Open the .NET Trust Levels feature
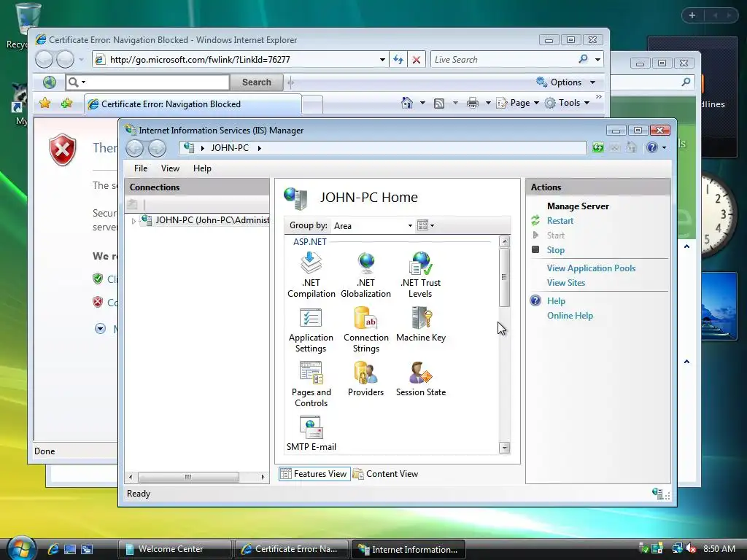The height and width of the screenshot is (560, 747). pyautogui.click(x=421, y=275)
